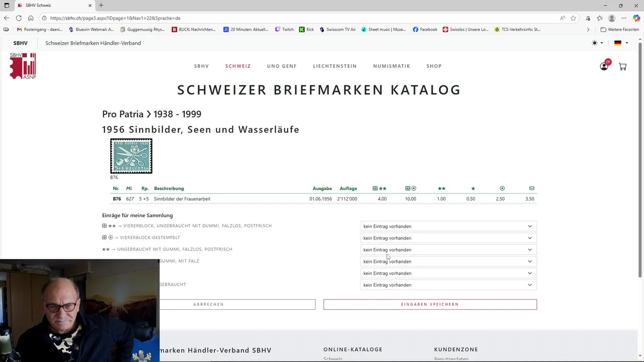
Task: Open read aloud icon in address bar
Action: (x=562, y=18)
